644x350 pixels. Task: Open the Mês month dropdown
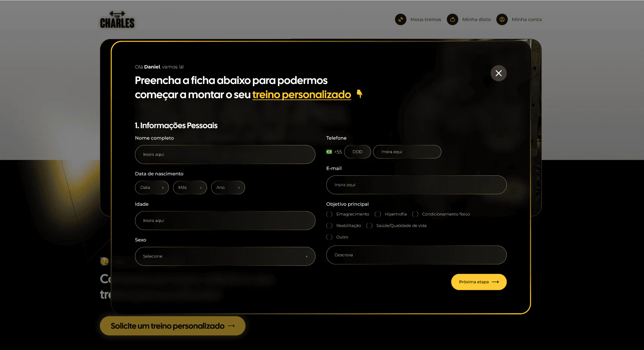[190, 187]
